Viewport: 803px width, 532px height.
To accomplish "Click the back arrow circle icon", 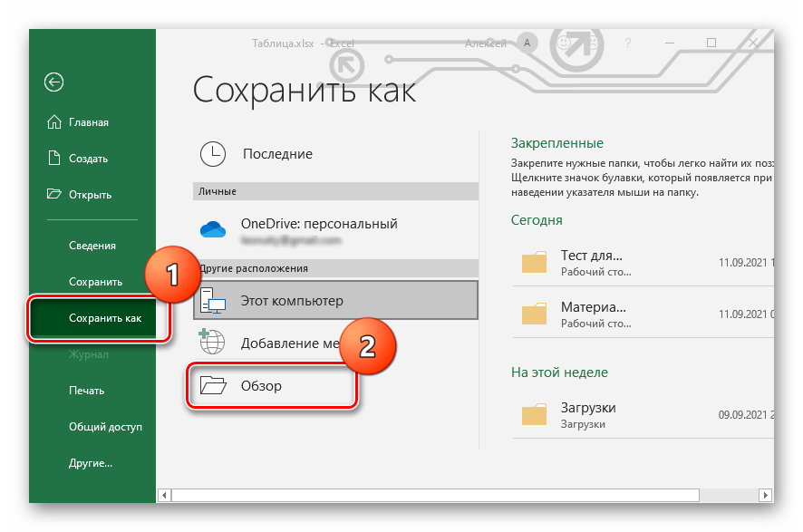I will 54,82.
